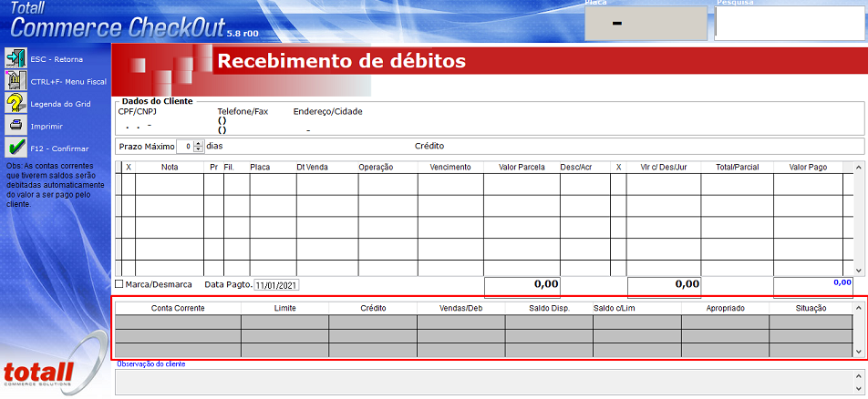Open the Menu Fiscal icon

coord(15,81)
